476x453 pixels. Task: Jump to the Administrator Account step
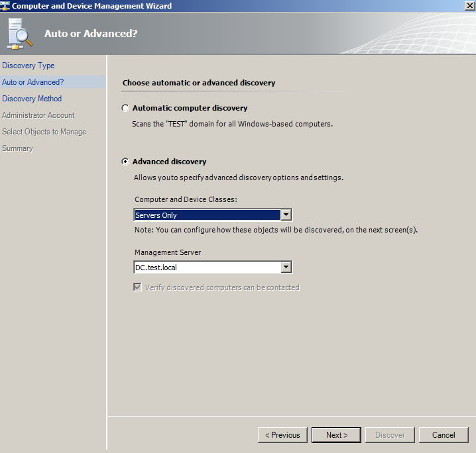pos(38,115)
